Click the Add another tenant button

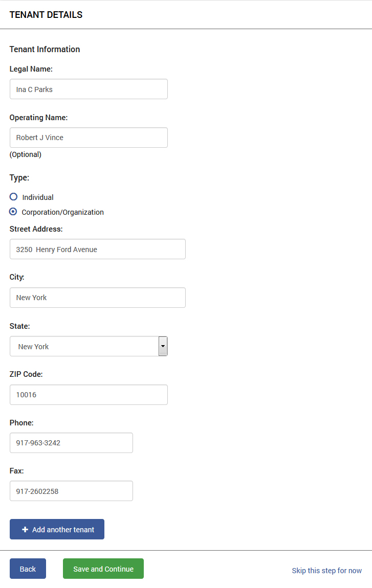pyautogui.click(x=57, y=529)
